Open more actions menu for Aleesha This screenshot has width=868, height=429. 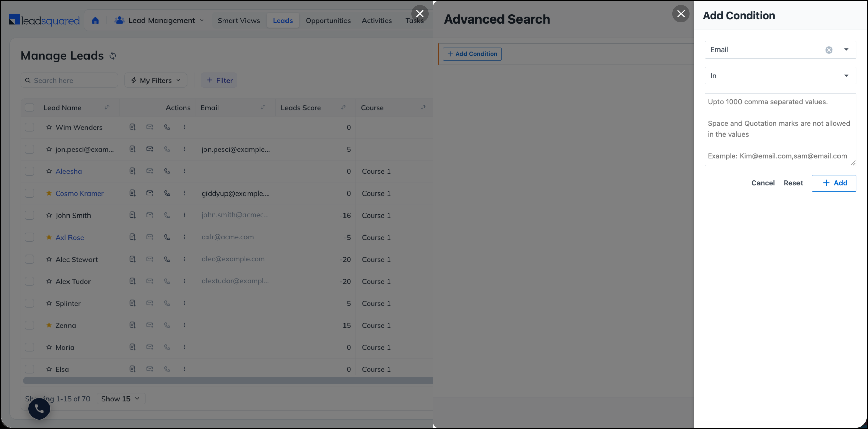coord(184,171)
